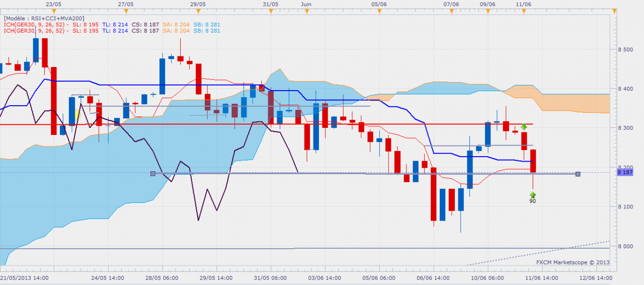The width and height of the screenshot is (644, 285).
Task: Click the 29/05 14:00 time label
Action: pos(216,277)
